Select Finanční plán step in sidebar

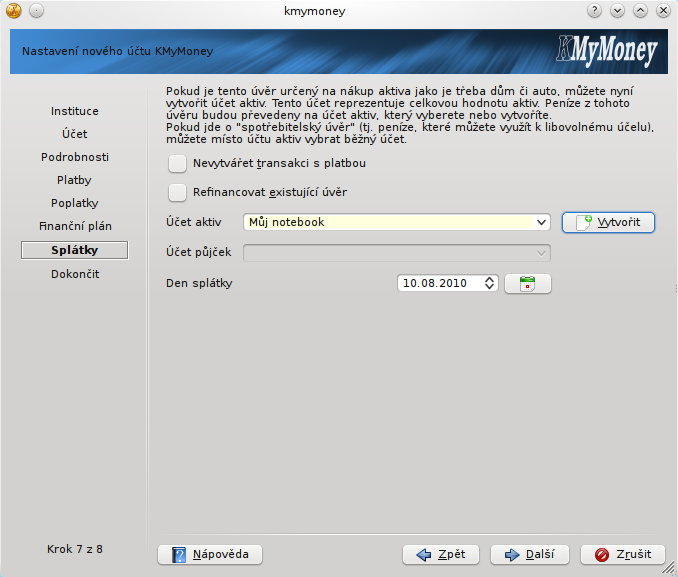(x=75, y=226)
